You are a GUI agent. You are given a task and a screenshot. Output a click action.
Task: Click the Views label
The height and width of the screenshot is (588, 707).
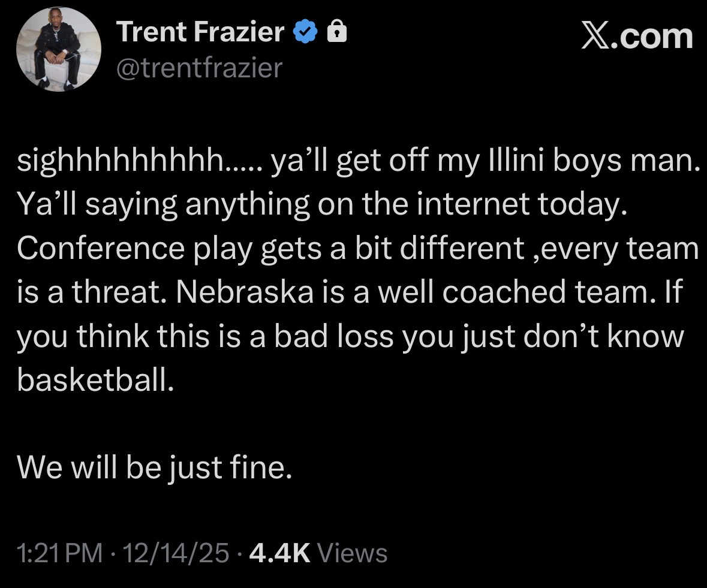(351, 553)
